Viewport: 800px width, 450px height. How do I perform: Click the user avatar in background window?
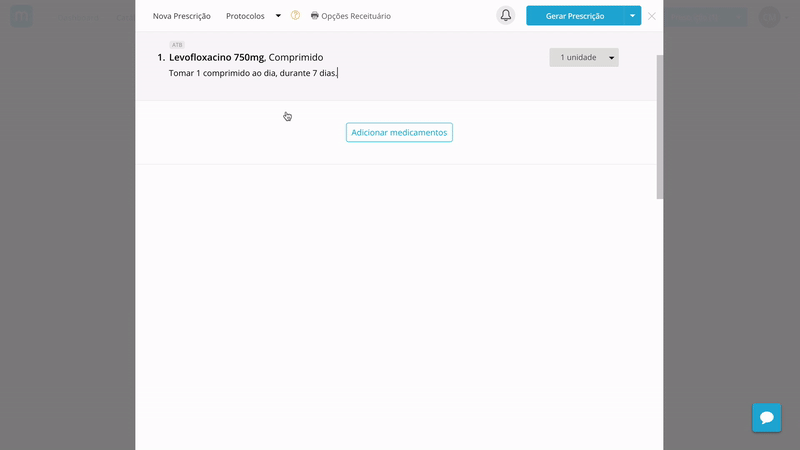[x=769, y=17]
